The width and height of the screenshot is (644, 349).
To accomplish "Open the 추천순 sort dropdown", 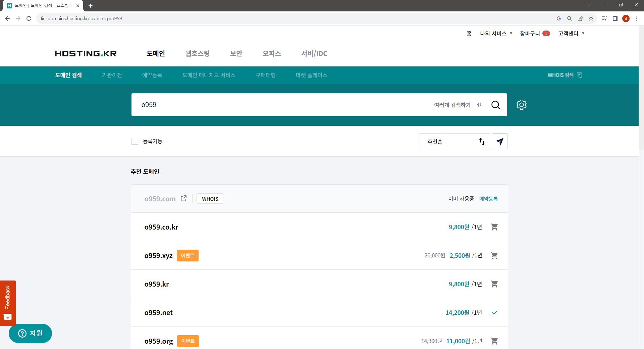I will [x=454, y=141].
